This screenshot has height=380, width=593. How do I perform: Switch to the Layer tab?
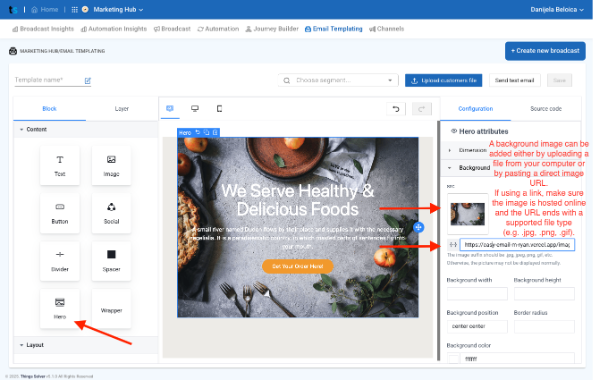[122, 109]
